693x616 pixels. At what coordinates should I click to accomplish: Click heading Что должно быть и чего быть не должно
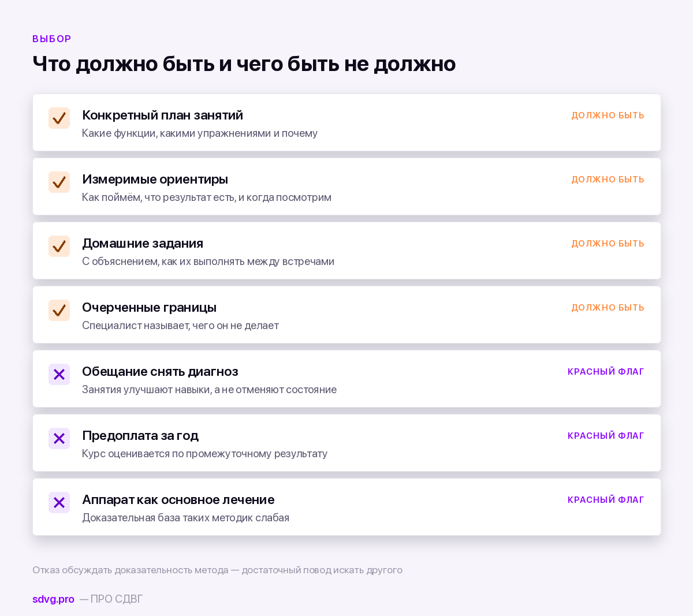(x=244, y=64)
